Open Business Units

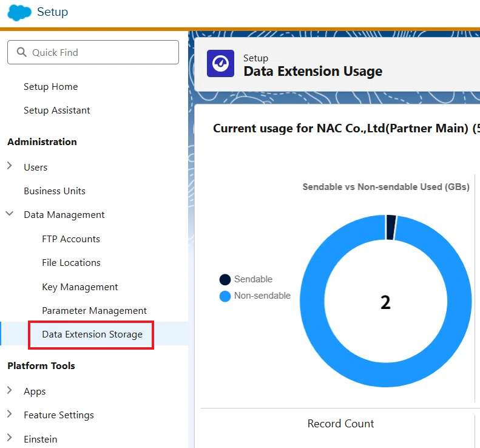tap(55, 191)
